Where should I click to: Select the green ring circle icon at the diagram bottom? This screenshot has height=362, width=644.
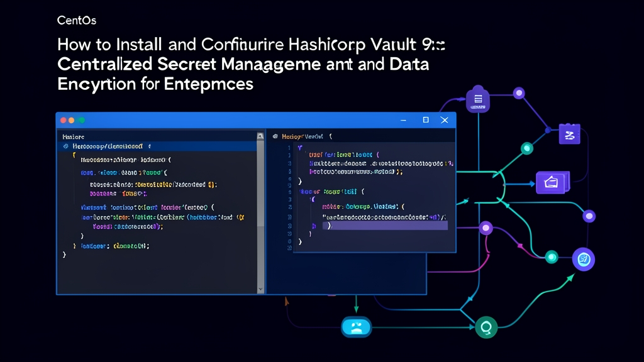tap(486, 327)
